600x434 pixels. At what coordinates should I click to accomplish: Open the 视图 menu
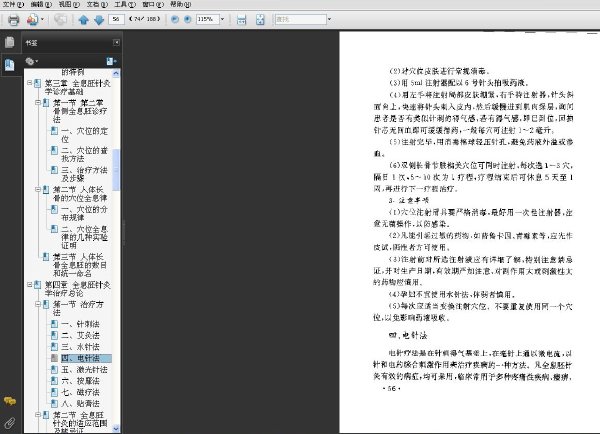point(69,4)
